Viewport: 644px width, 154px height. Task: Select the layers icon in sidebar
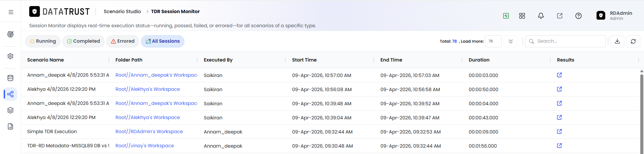pos(10,110)
